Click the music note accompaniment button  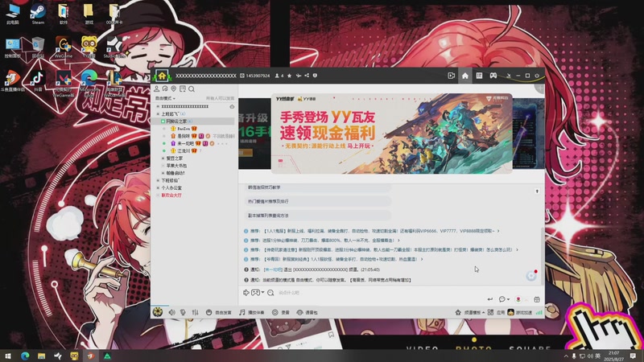[251, 312]
